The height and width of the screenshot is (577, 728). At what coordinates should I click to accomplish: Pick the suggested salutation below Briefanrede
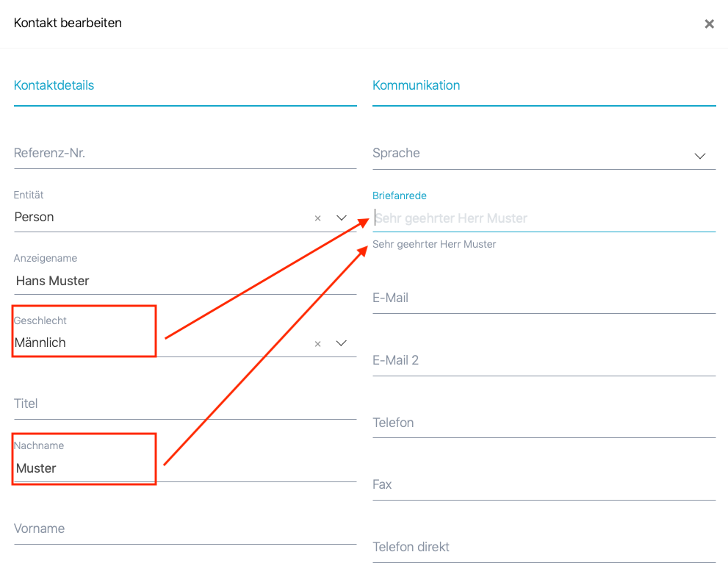[434, 244]
